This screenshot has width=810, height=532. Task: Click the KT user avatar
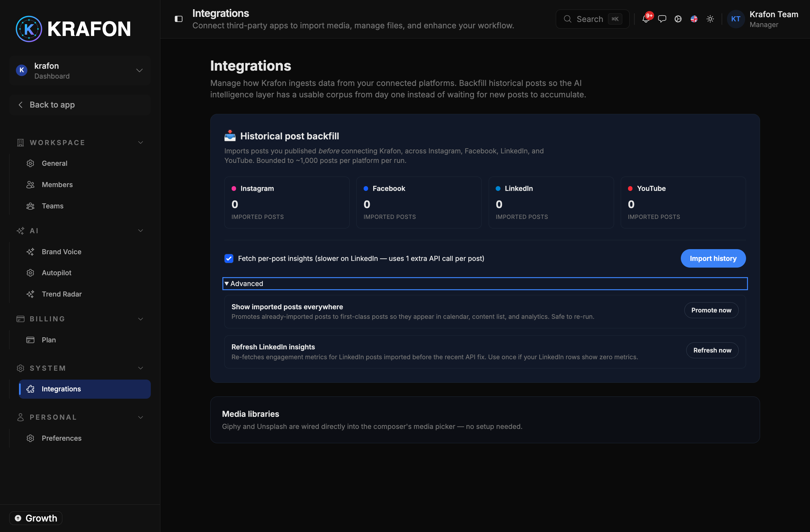pyautogui.click(x=736, y=19)
